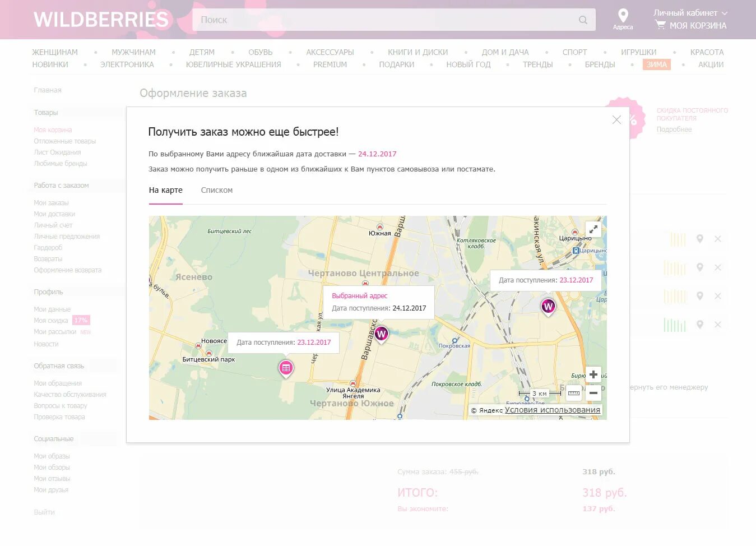Screen dimensions: 756x546
Task: Open Моя скидка 17% link
Action: (x=62, y=321)
